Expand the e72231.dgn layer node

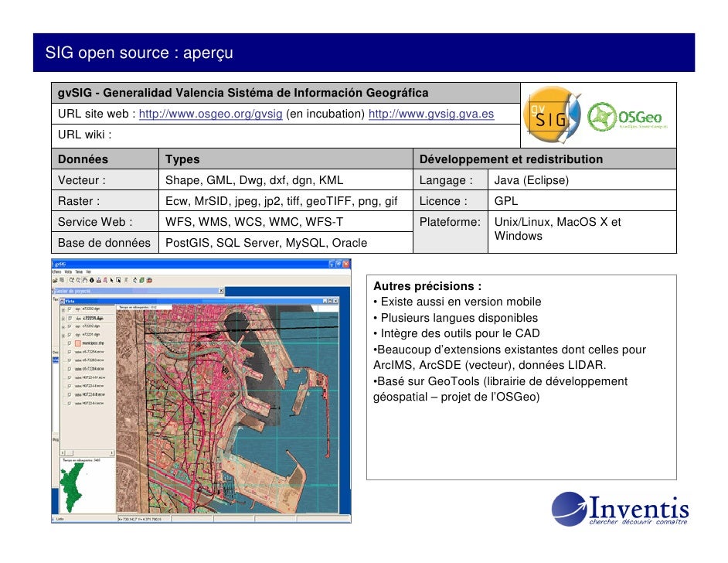(x=62, y=334)
